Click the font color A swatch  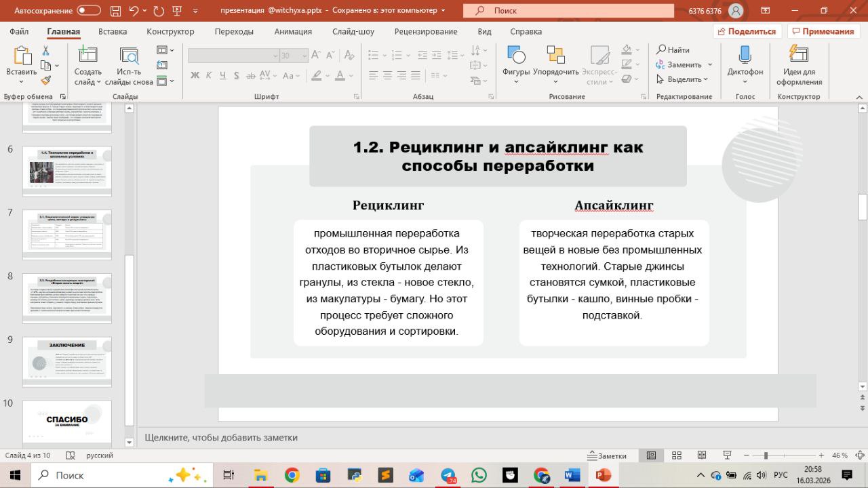[340, 75]
